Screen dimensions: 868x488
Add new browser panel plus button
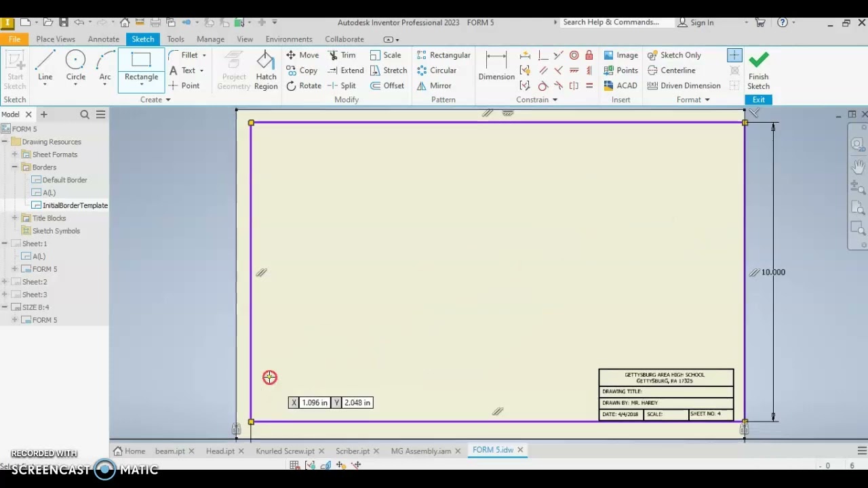coord(44,115)
